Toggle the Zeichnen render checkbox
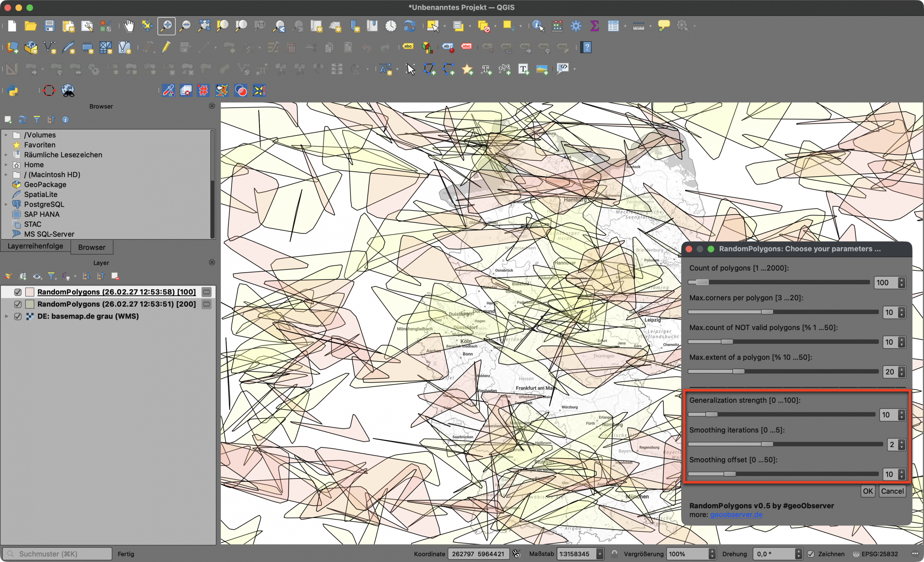The width and height of the screenshot is (924, 562). coord(811,554)
